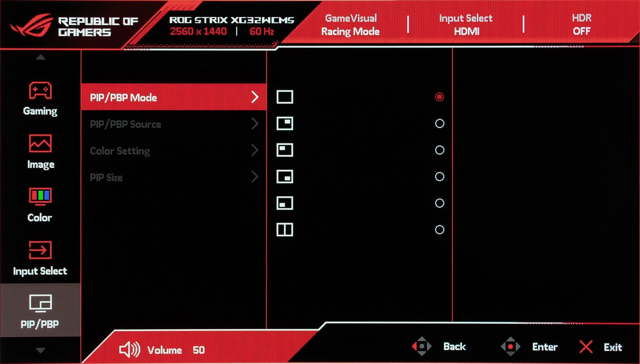Open the Color menu RGB monitor icon
640x364 pixels.
tap(40, 196)
